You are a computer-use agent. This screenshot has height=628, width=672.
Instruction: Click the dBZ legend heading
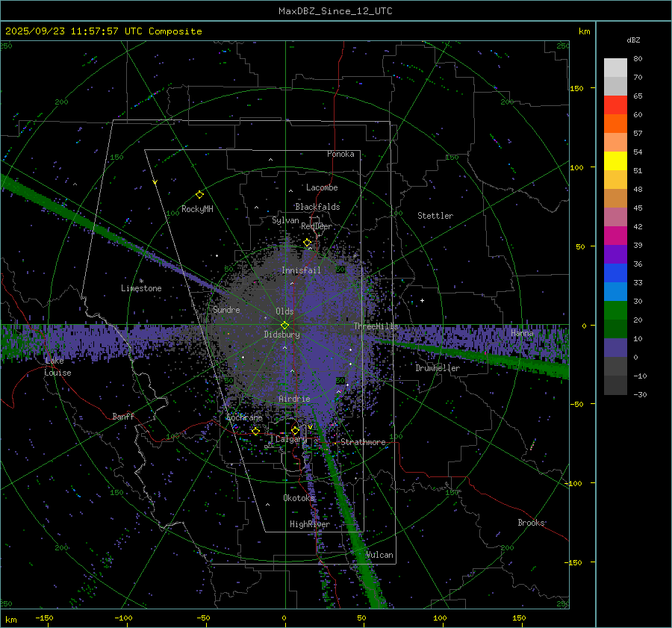632,40
